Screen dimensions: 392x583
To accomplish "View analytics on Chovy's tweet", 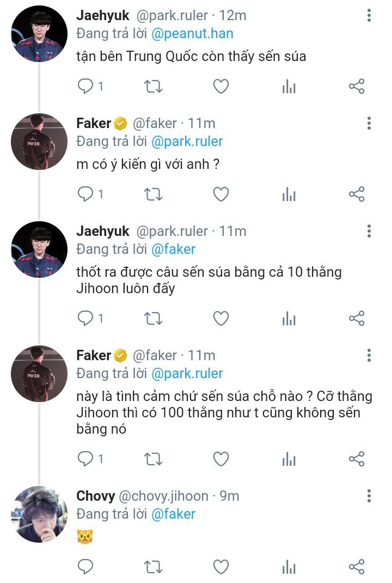I will coord(289,567).
